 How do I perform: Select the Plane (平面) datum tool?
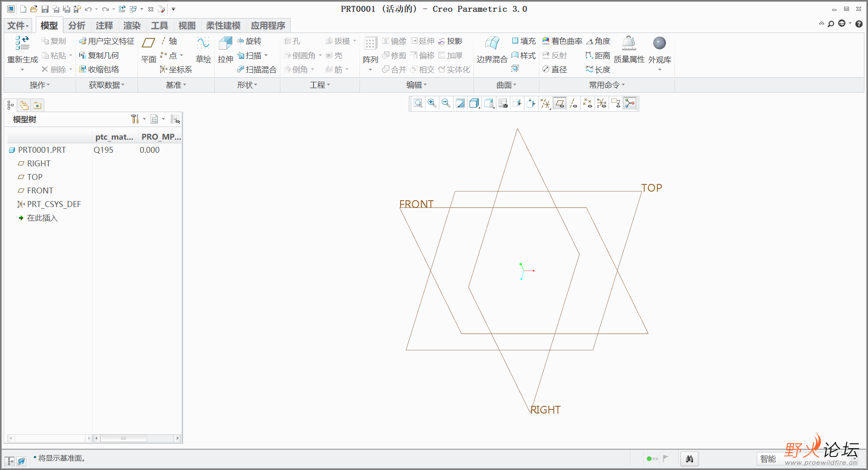[149, 50]
